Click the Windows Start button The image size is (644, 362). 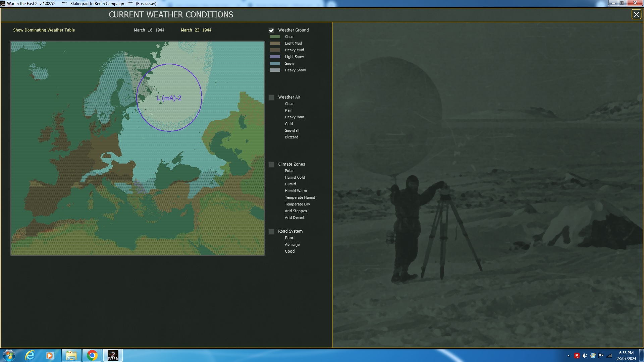point(9,356)
